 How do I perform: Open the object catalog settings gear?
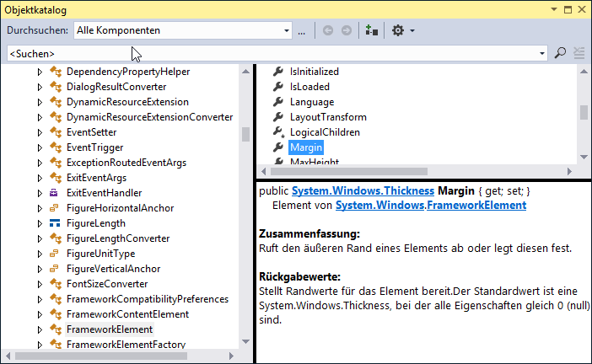(x=397, y=30)
